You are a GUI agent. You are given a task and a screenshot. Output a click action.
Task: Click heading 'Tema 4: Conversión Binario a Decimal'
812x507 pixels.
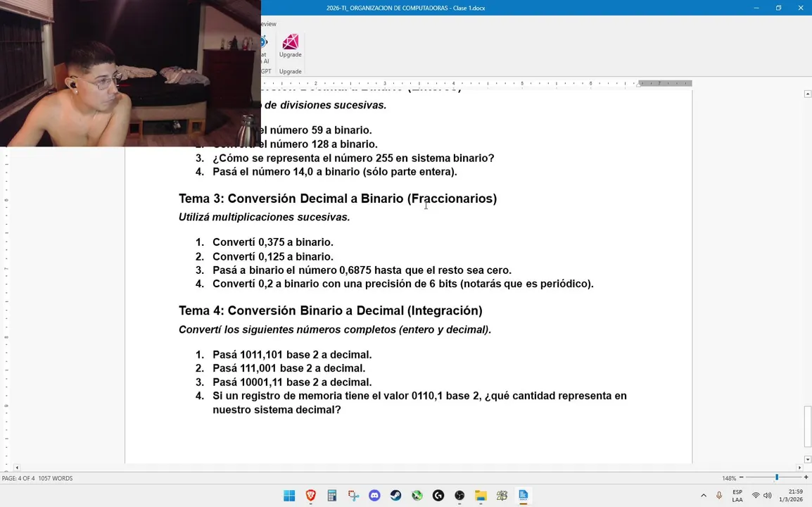coord(331,311)
